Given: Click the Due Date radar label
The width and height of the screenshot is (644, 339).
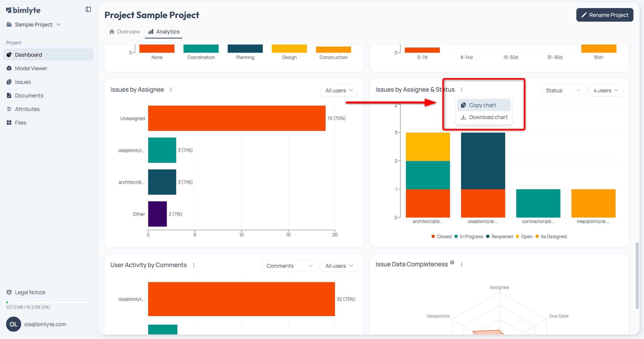Looking at the screenshot, I should [x=559, y=316].
